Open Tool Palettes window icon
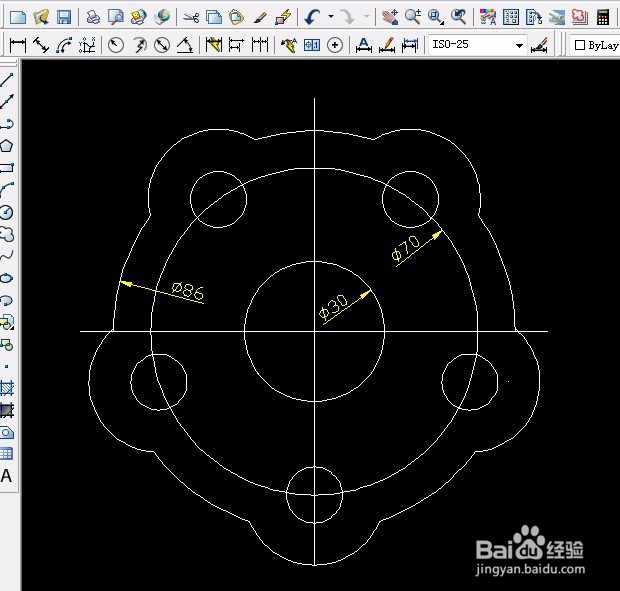Screen dimensions: 620x591 click(533, 17)
